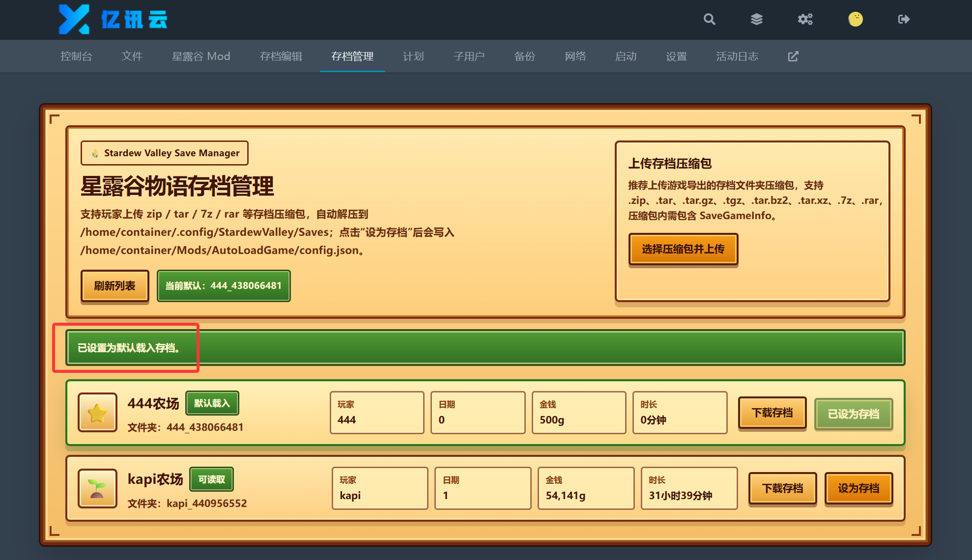972x560 pixels.
Task: Click folder text kapi_440956552
Action: [x=207, y=504]
